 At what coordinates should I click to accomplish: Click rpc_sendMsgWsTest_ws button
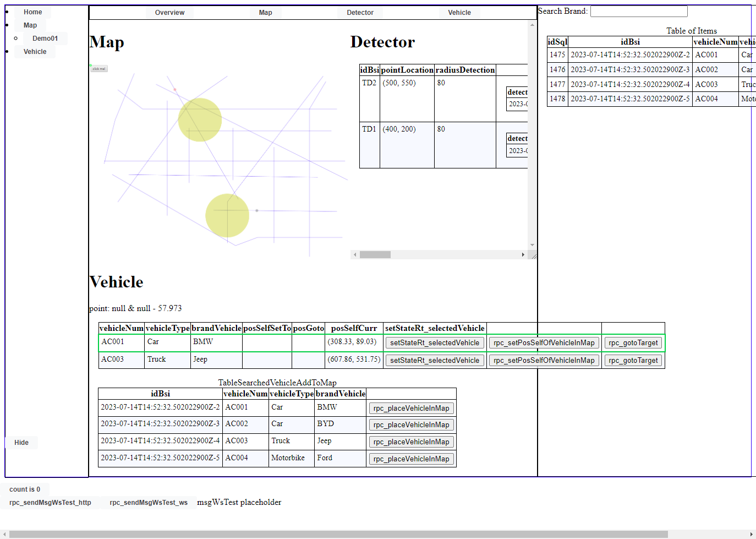click(149, 503)
